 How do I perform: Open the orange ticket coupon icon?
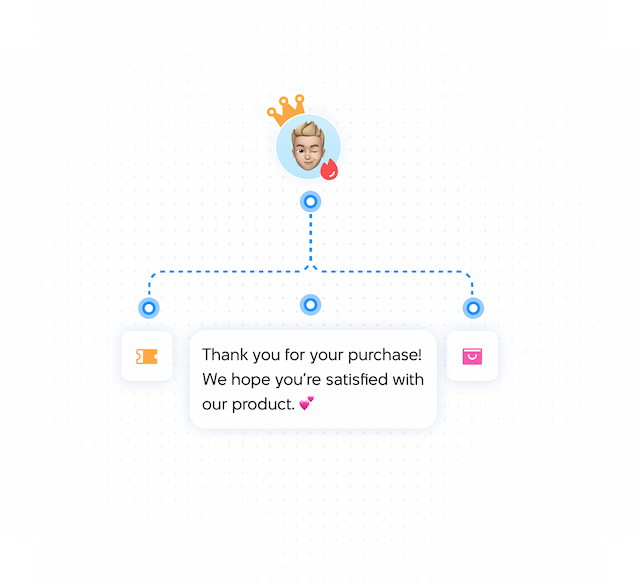[147, 356]
